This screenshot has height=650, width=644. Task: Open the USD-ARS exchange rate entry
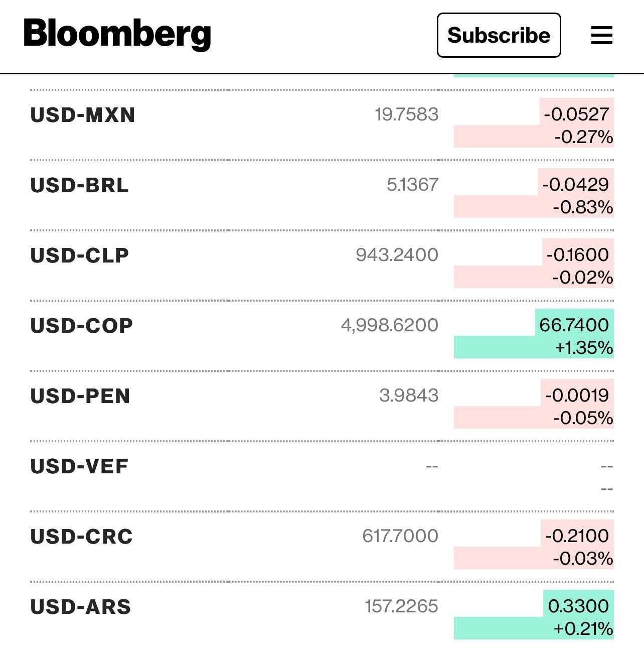[80, 607]
